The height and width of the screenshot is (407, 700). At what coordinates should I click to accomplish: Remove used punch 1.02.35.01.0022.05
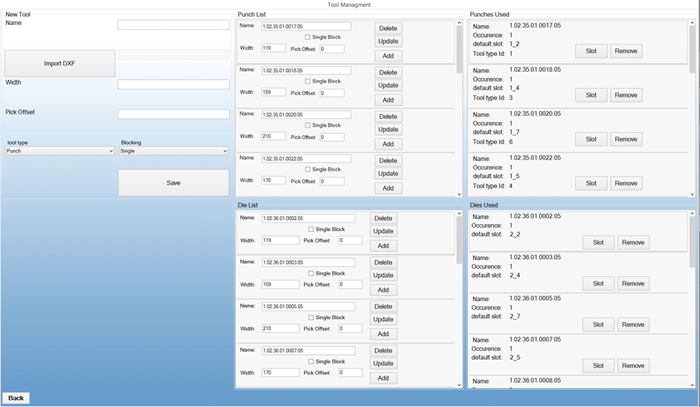626,183
